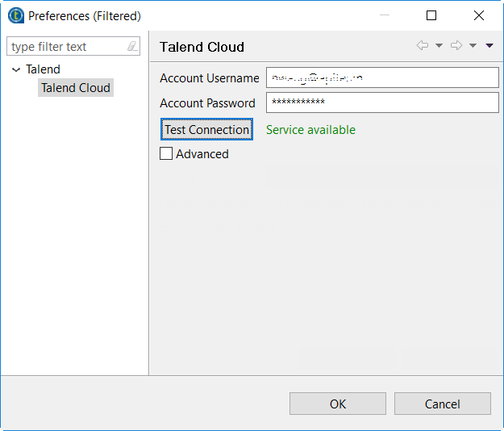Dismiss the dialog with Cancel
The image size is (504, 431).
click(x=442, y=404)
